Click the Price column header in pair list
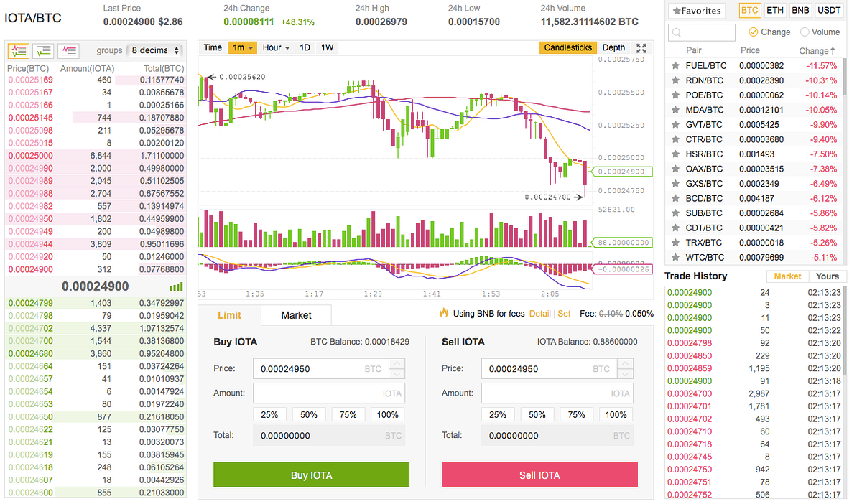 (750, 51)
